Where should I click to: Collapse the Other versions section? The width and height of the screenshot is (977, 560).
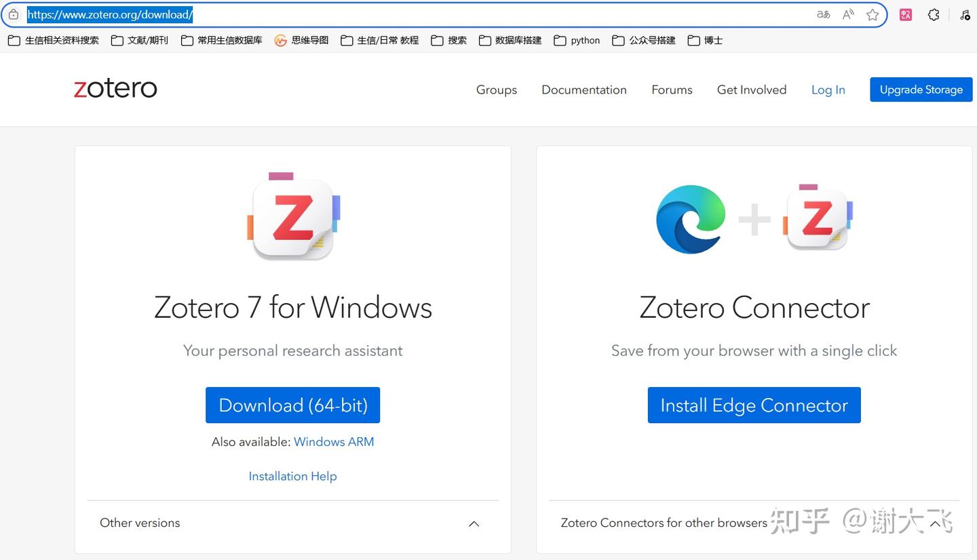pos(474,523)
